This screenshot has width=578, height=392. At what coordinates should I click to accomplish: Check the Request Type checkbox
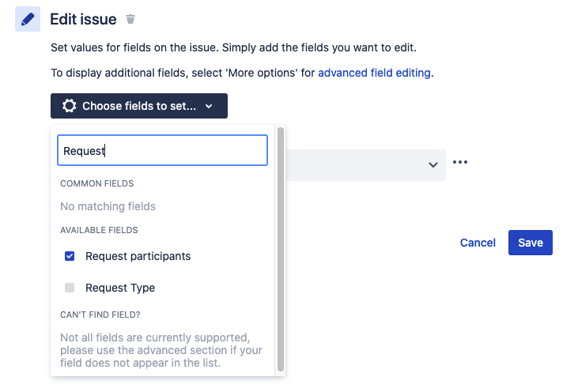70,288
